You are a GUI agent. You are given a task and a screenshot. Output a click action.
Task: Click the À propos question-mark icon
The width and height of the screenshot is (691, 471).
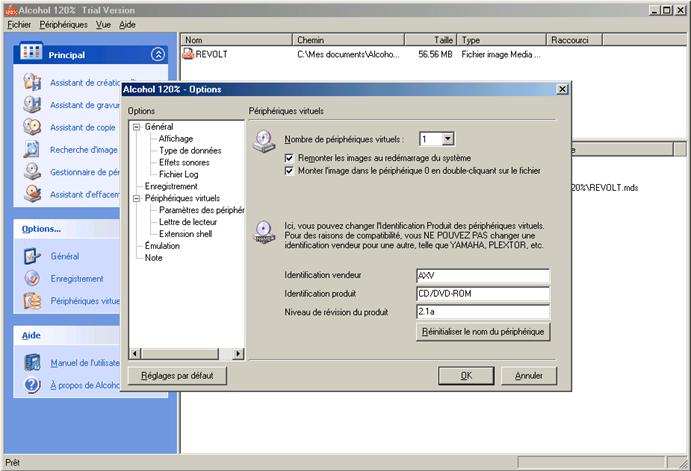[x=32, y=385]
